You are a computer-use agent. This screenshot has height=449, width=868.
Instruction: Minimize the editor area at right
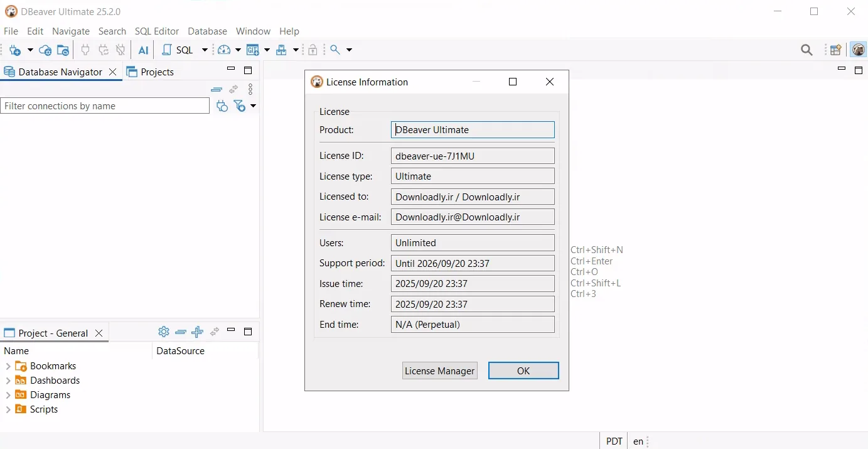[x=842, y=68]
